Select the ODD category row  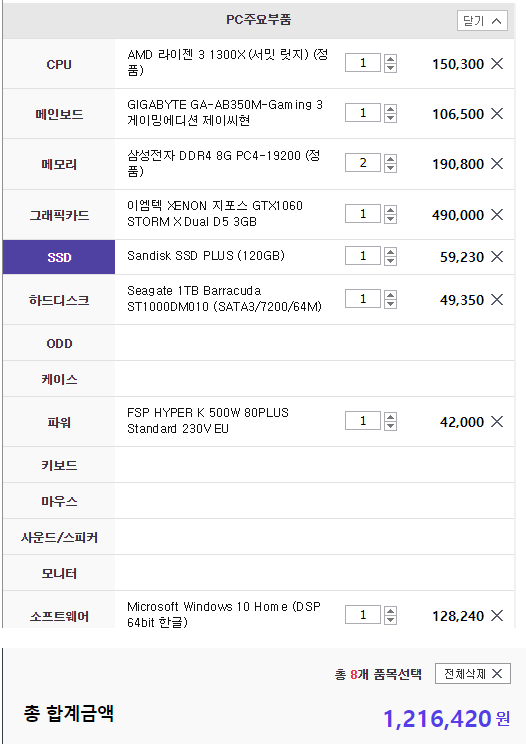pyautogui.click(x=59, y=343)
